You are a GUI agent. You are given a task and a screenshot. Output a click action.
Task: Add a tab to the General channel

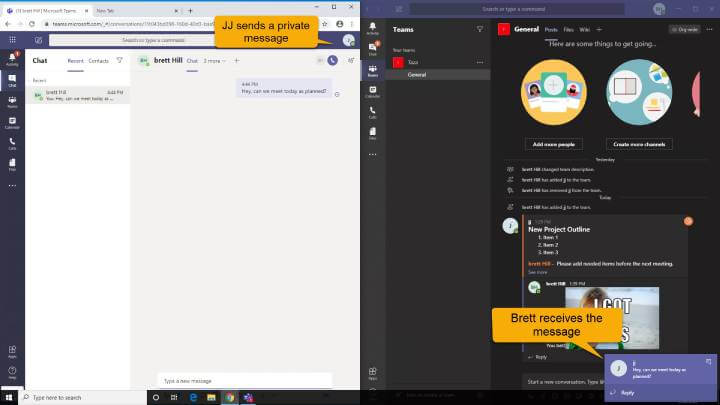pos(599,29)
